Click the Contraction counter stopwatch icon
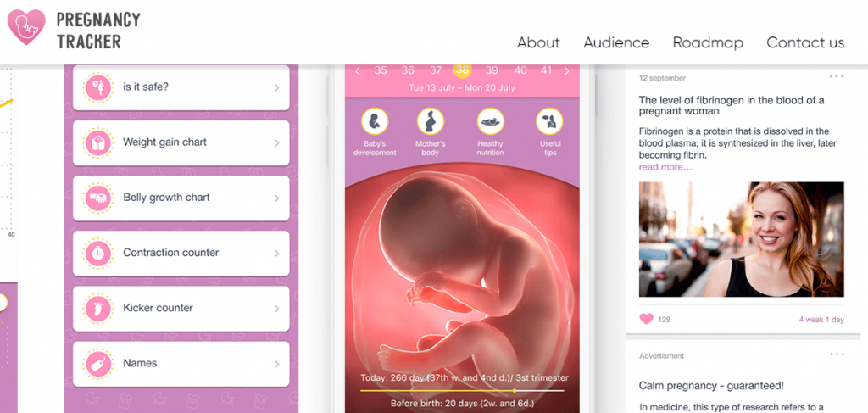Viewport: 868px width, 413px height. click(x=98, y=253)
